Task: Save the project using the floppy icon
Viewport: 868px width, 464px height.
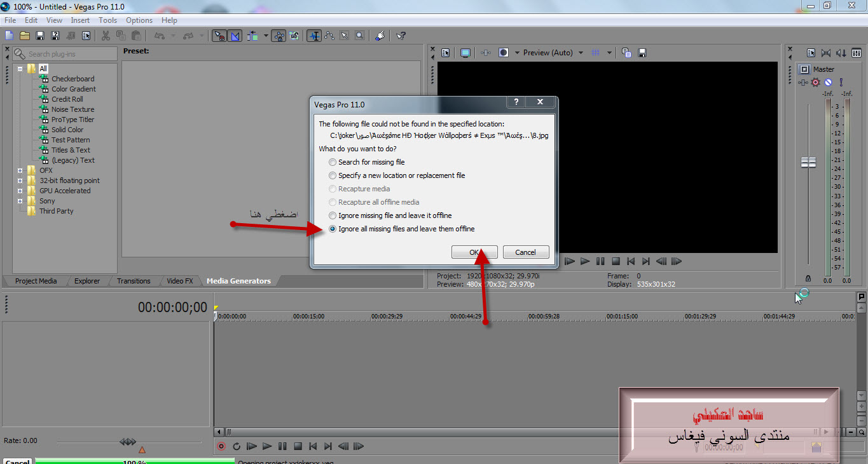Action: tap(40, 36)
